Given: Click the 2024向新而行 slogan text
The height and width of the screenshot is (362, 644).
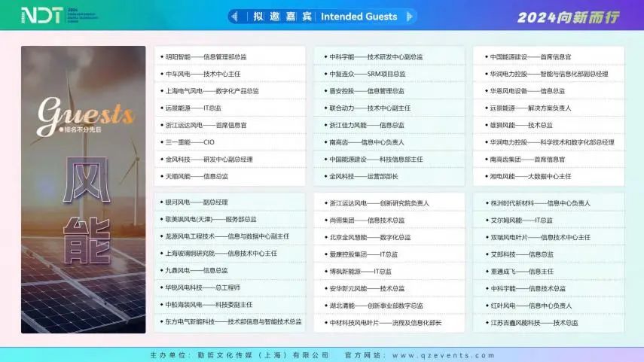Looking at the screenshot, I should coord(568,17).
